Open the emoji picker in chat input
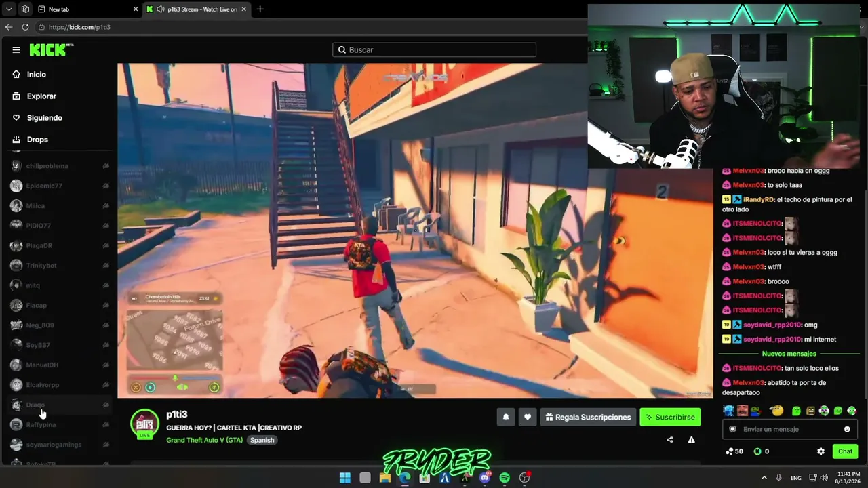Viewport: 868px width, 488px height. (x=847, y=429)
